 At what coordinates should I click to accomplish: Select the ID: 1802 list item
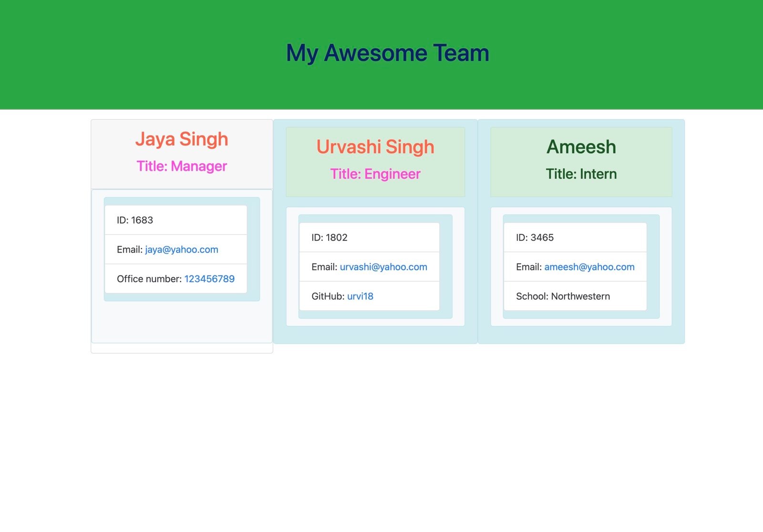click(x=369, y=237)
